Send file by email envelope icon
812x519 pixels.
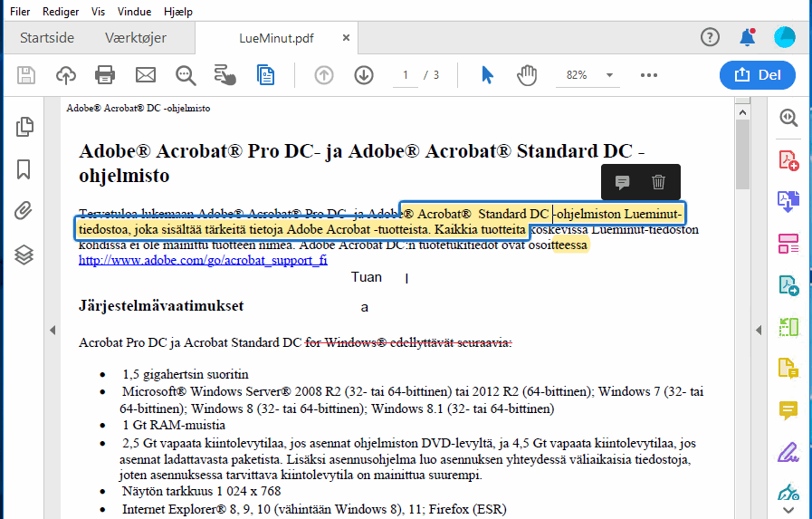pos(146,75)
